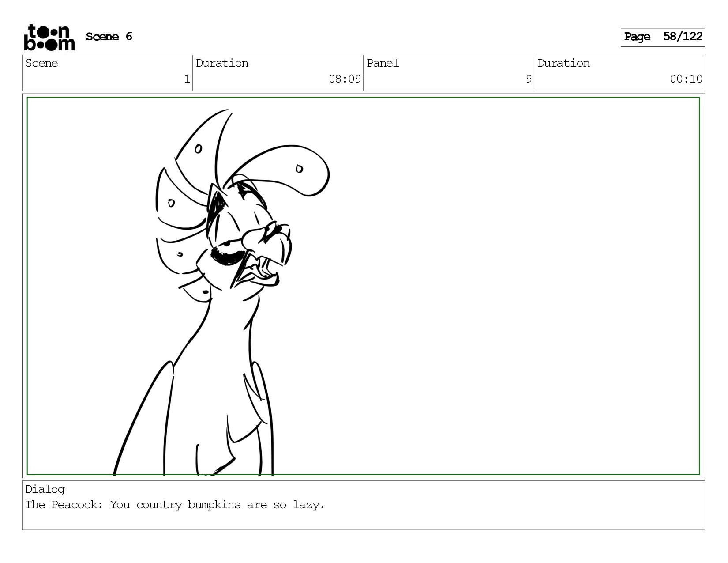The width and height of the screenshot is (728, 563).
Task: Click the 'Dialog' field label
Action: click(45, 489)
